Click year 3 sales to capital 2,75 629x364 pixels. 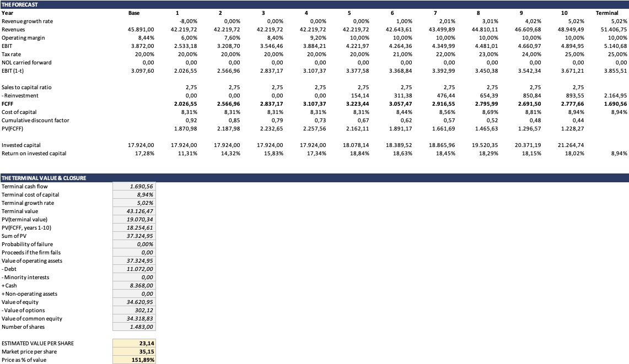point(277,88)
